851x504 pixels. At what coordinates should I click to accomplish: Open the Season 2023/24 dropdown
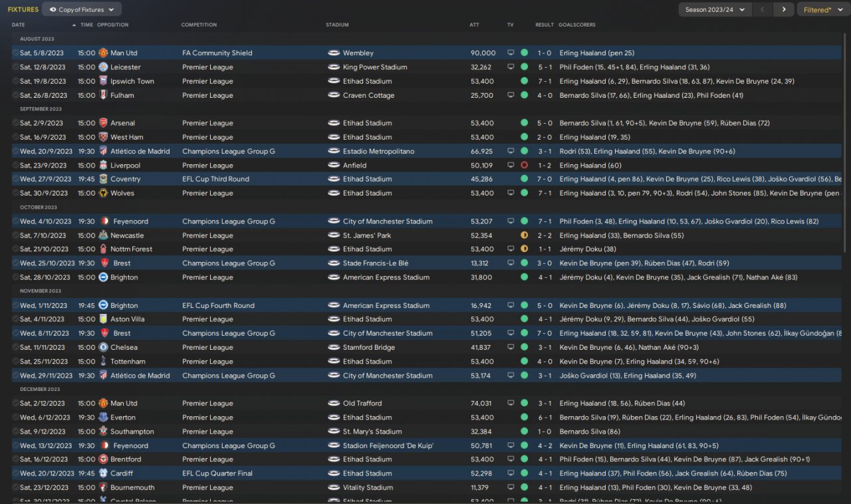[715, 10]
